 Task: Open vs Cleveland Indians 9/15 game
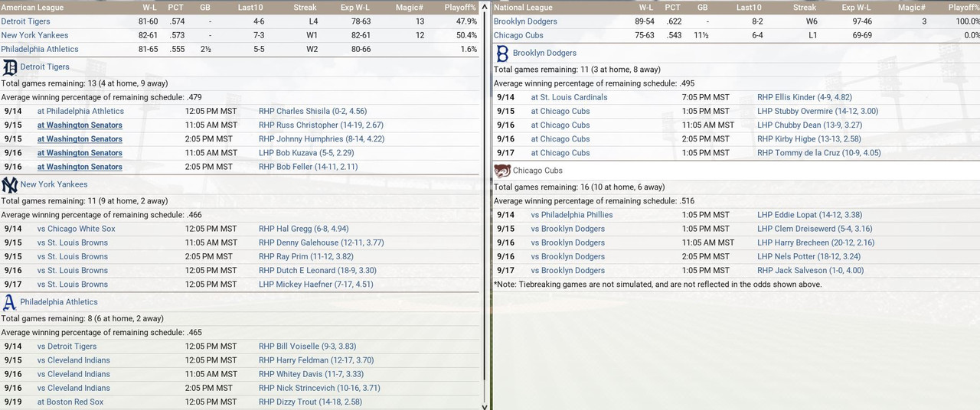pyautogui.click(x=73, y=360)
